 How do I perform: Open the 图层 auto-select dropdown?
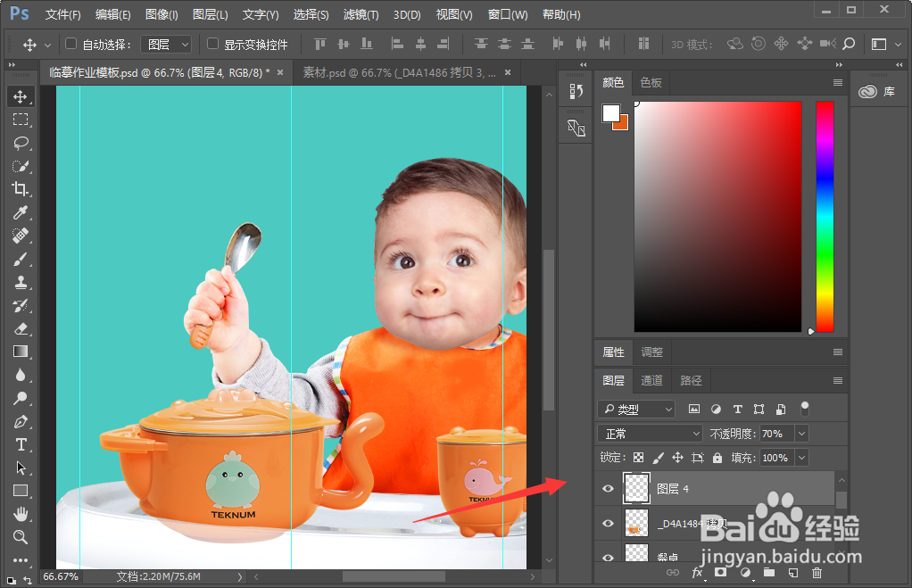pyautogui.click(x=167, y=45)
